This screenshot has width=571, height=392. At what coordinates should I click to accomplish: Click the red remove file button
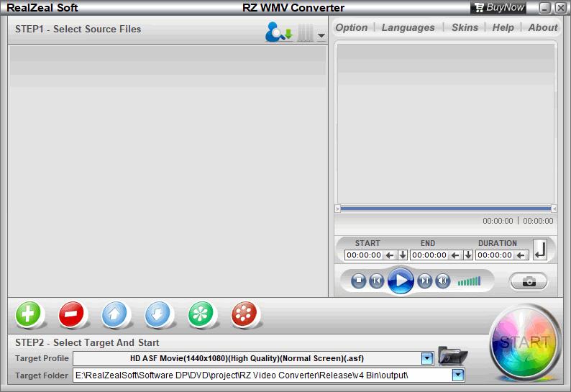(x=71, y=314)
